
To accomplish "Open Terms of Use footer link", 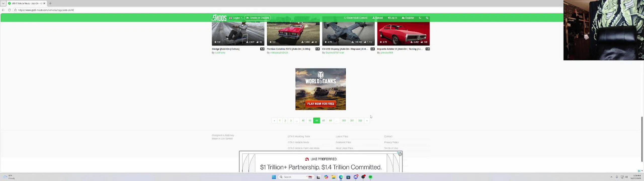I will (x=391, y=148).
